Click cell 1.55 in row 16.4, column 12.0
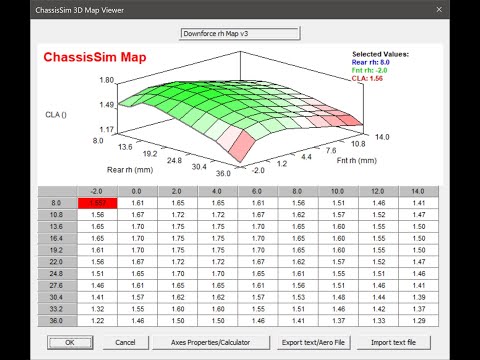 (379, 238)
